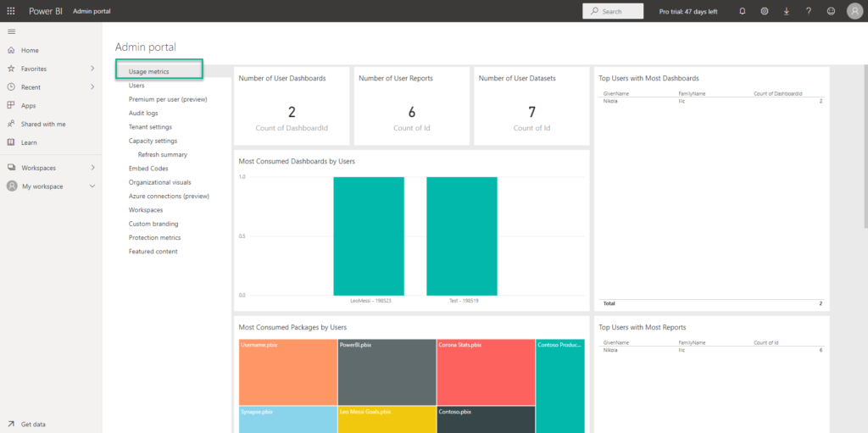Open the app launcher grid icon

click(x=11, y=11)
